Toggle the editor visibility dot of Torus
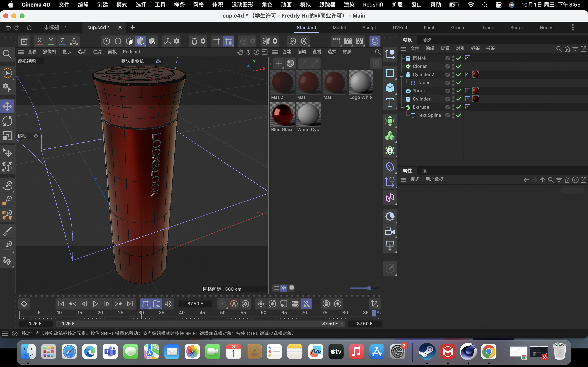588x367 pixels. click(x=453, y=89)
